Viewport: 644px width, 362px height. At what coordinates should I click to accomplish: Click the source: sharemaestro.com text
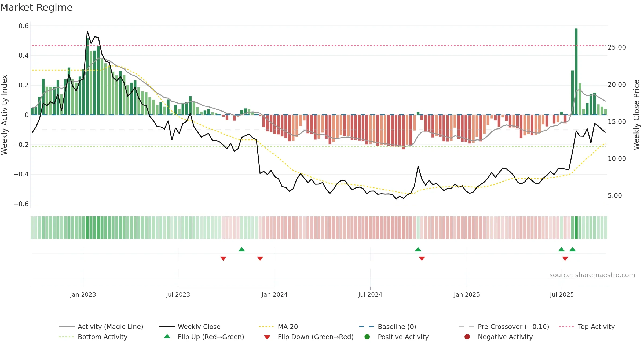click(x=592, y=275)
